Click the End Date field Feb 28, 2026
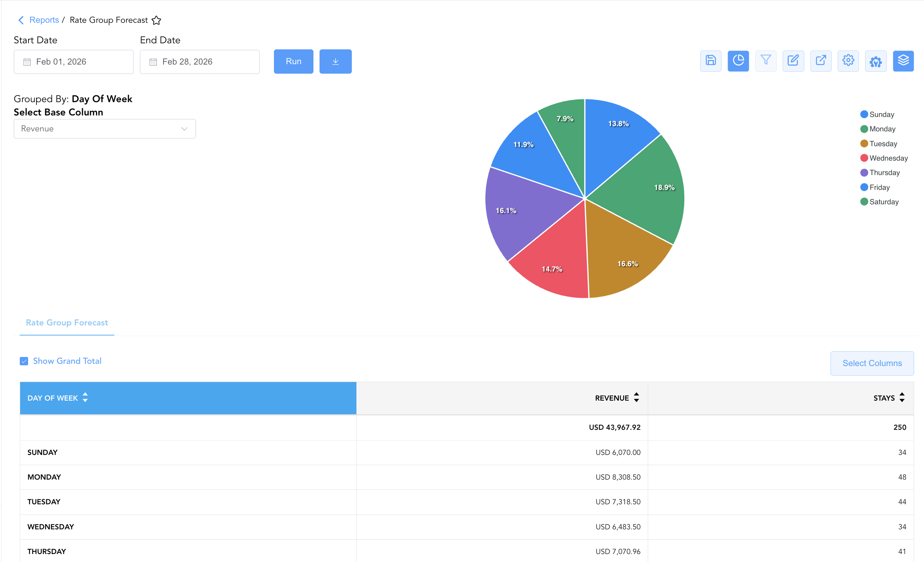 200,62
